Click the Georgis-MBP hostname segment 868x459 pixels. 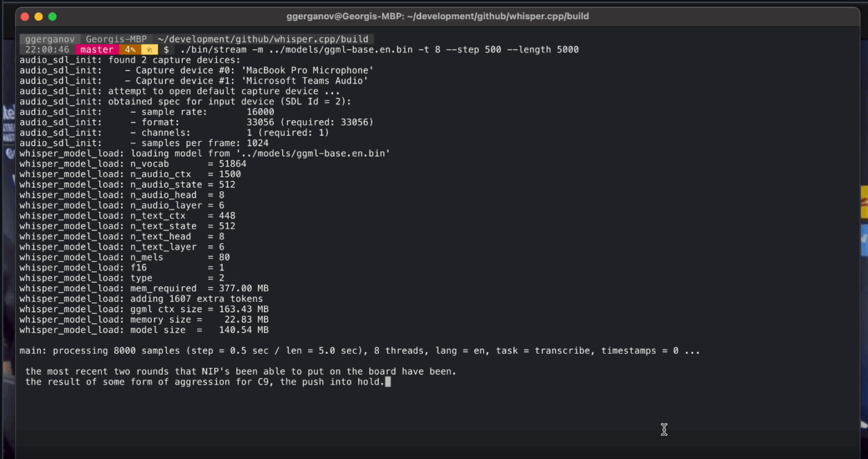point(117,38)
